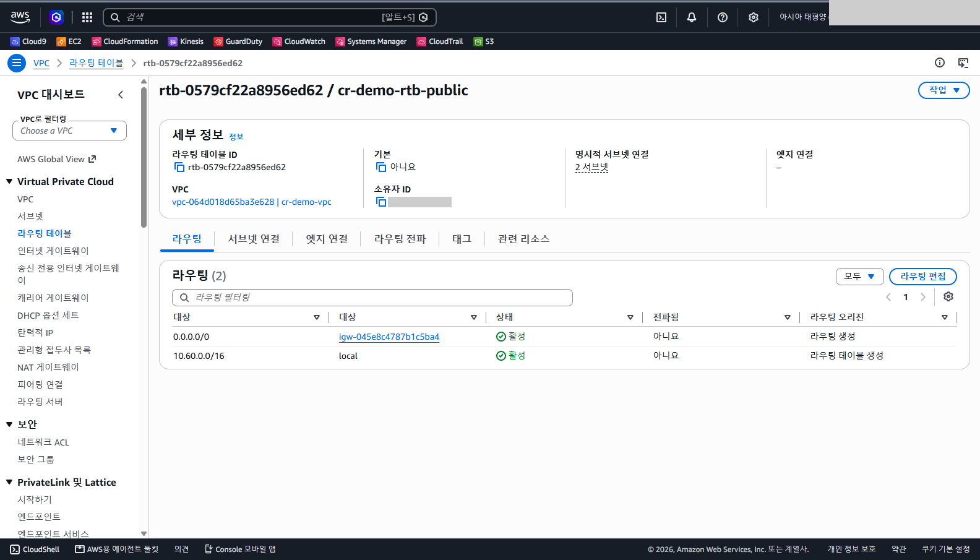Open the help question mark icon
The height and width of the screenshot is (560, 980).
(x=723, y=17)
